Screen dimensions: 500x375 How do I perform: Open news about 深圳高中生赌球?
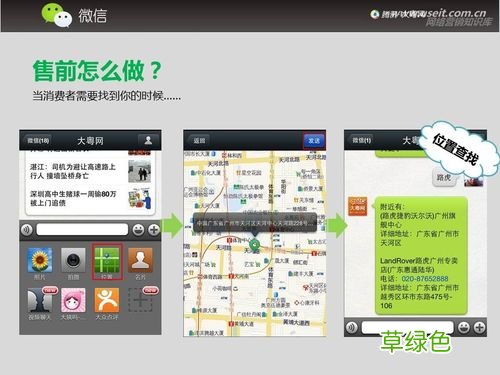[73, 198]
